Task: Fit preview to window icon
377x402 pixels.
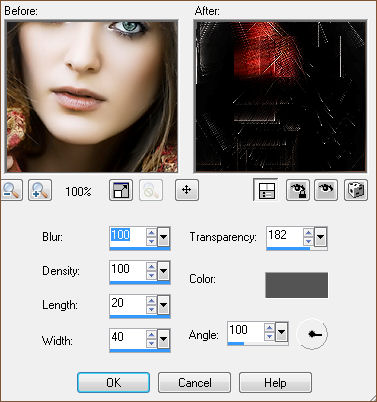Action: click(x=121, y=190)
